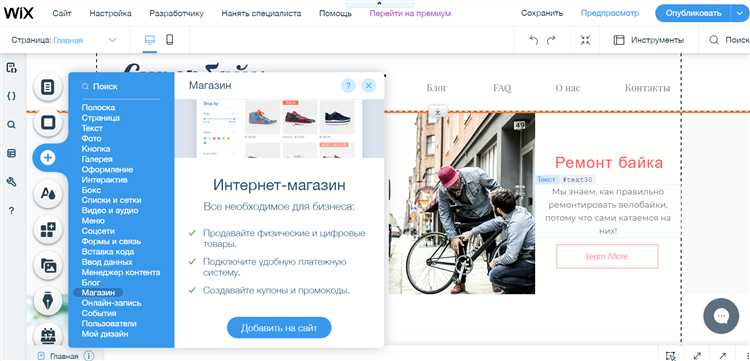Viewport: 750px width, 361px height.
Task: Open the Помощь menu
Action: click(335, 13)
